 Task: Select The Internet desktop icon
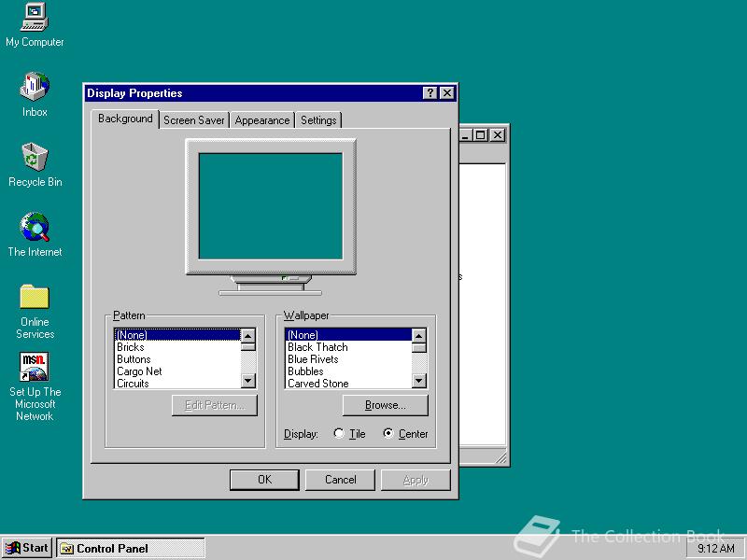35,234
